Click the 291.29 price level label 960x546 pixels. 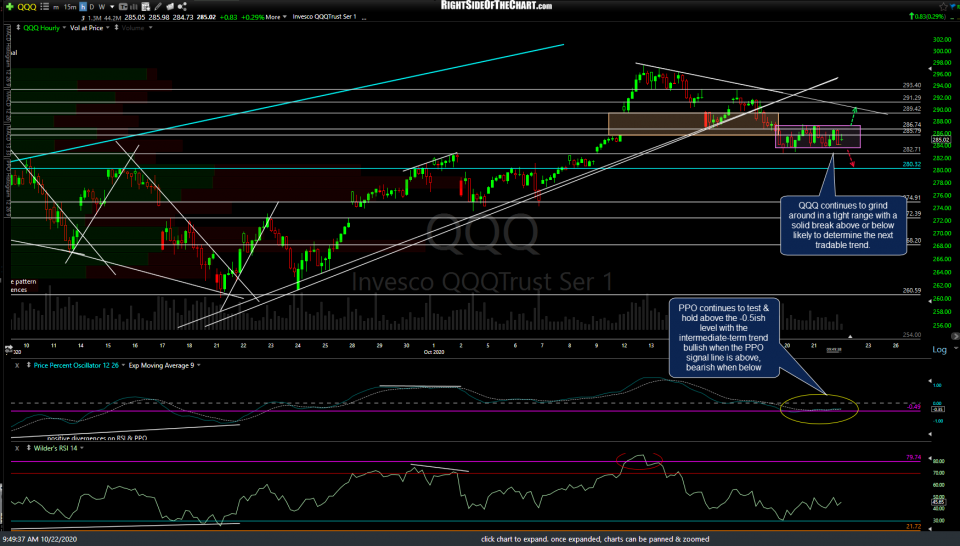(912, 98)
